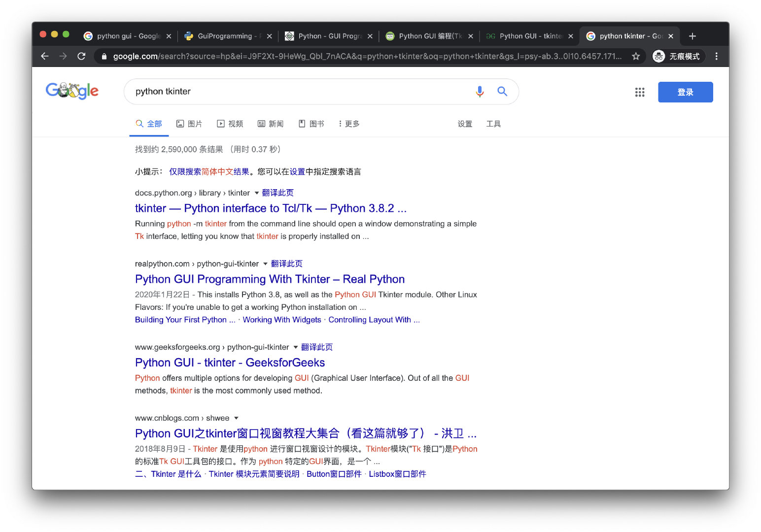Viewport: 761px width, 532px height.
Task: Click the address bar URL
Action: pyautogui.click(x=367, y=56)
